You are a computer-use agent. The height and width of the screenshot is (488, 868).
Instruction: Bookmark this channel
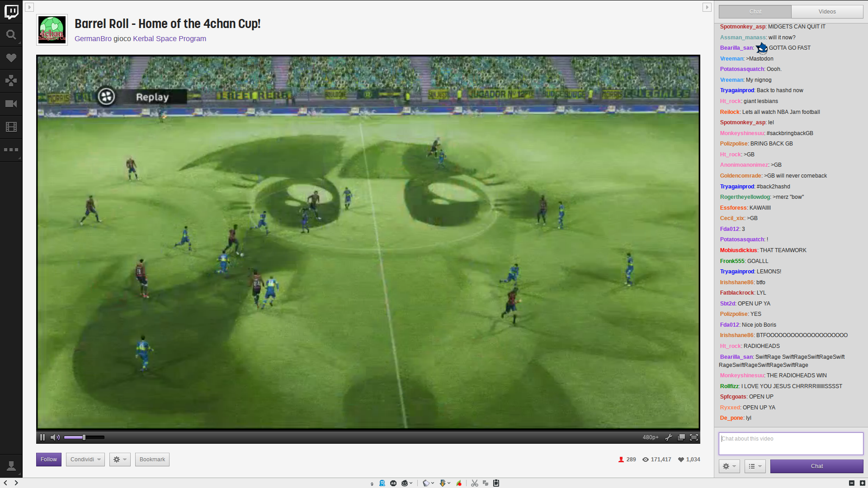pos(152,460)
